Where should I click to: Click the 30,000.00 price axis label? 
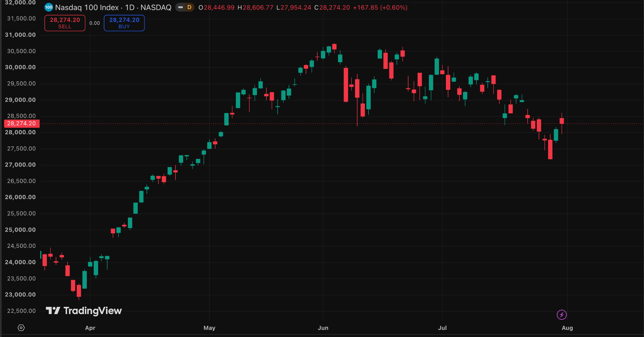[x=20, y=67]
